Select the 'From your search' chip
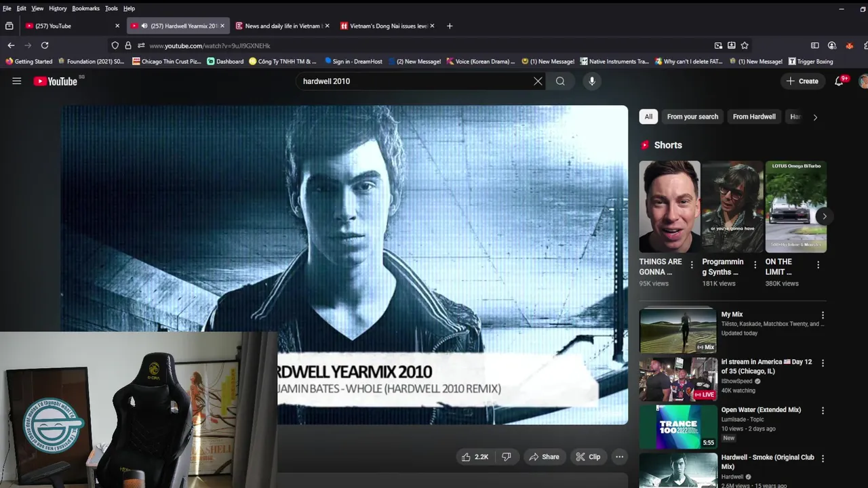This screenshot has height=488, width=868. click(692, 117)
